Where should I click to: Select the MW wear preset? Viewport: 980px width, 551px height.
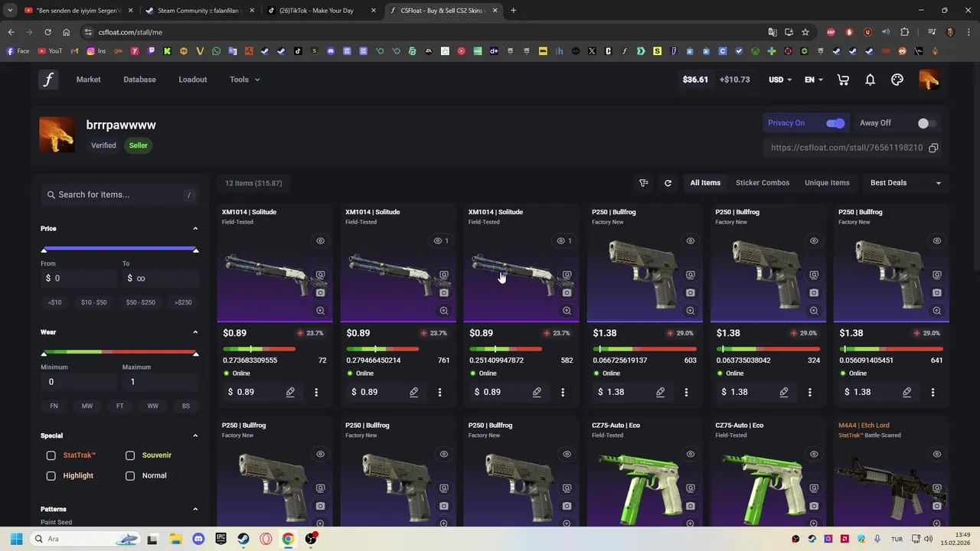point(87,406)
